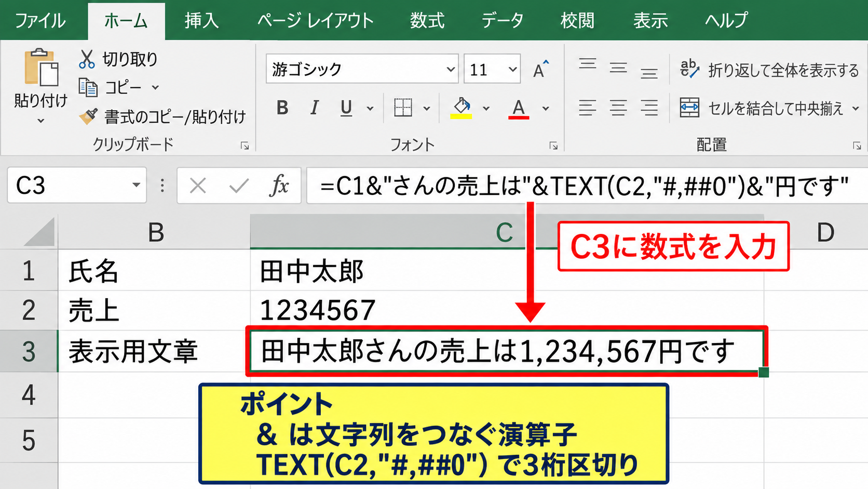Open the Insert Function fx button
The height and width of the screenshot is (489, 868).
point(279,186)
